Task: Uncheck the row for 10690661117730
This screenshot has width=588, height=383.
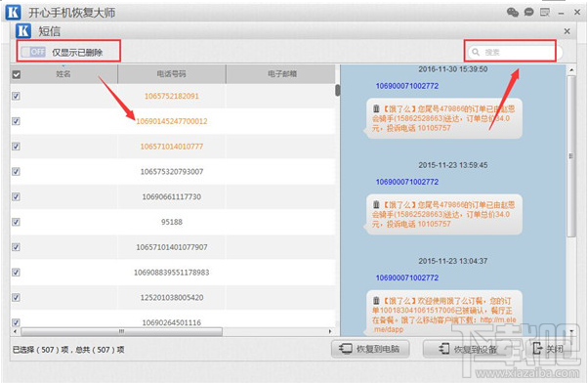Action: point(16,196)
